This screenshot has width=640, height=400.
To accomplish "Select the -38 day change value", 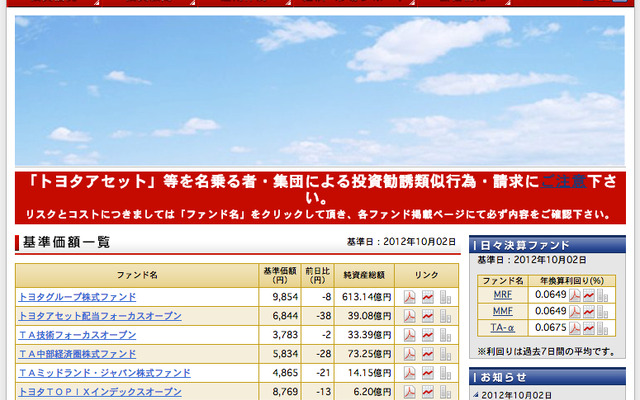I will [324, 316].
